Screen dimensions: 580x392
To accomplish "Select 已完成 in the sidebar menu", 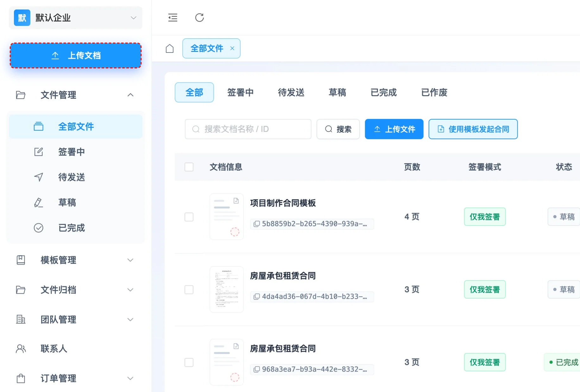I will pos(76,228).
